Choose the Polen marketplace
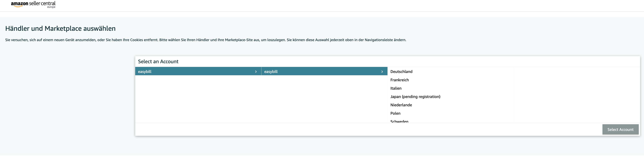The image size is (644, 157). (x=395, y=113)
